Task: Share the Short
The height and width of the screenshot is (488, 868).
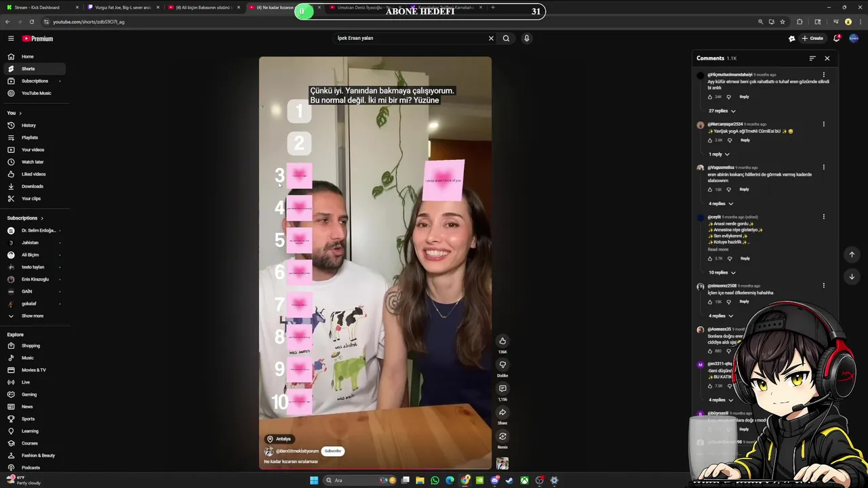Action: pyautogui.click(x=502, y=412)
